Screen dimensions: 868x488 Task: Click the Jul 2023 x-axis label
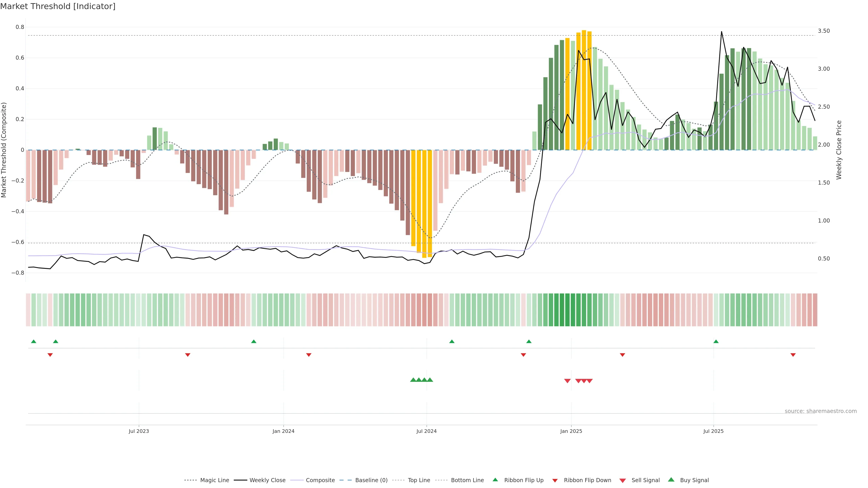tap(139, 431)
